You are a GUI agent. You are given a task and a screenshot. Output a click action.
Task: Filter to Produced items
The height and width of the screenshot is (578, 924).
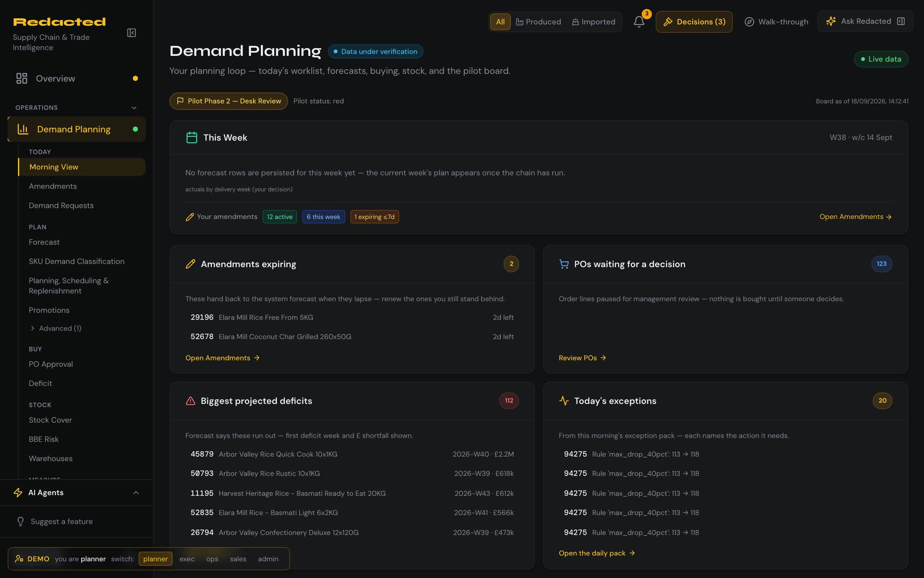click(x=538, y=22)
